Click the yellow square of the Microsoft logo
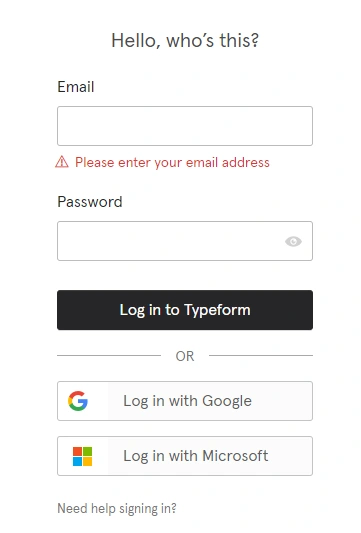 pyautogui.click(x=88, y=461)
